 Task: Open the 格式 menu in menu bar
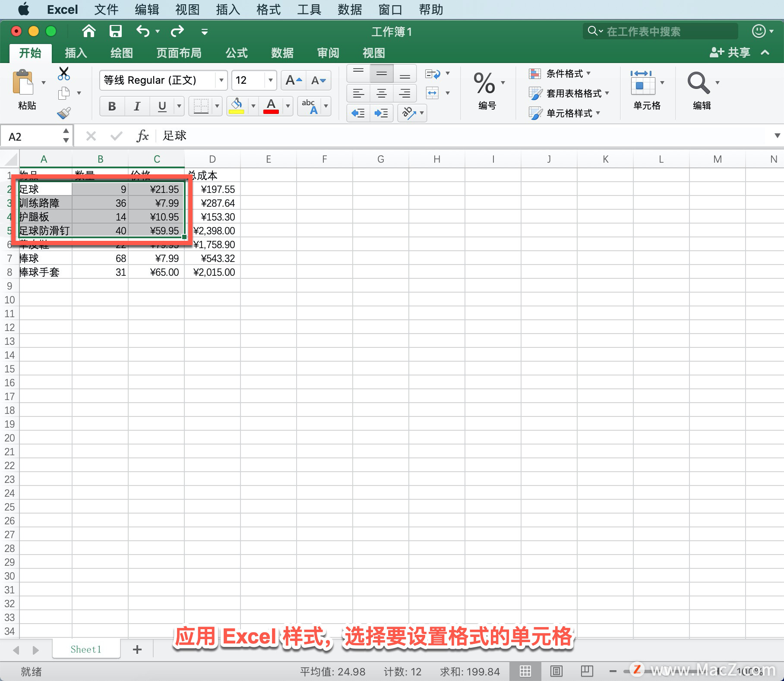coord(269,9)
